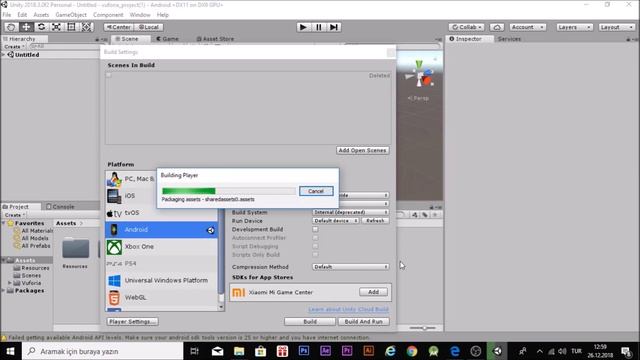This screenshot has width=640, height=360.
Task: Open the Compression Method dropdown
Action: click(350, 267)
